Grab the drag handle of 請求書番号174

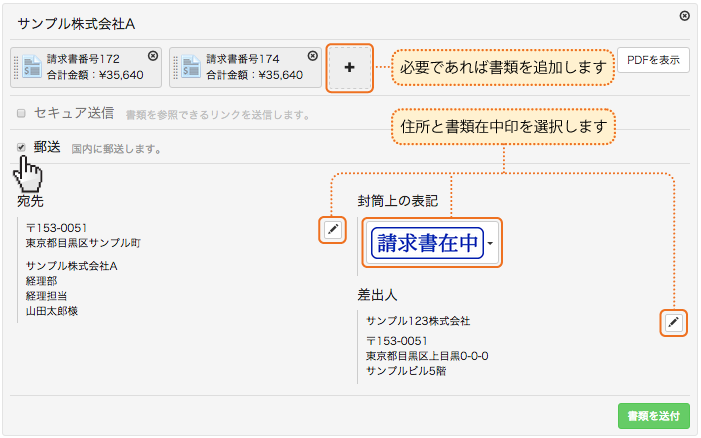(x=176, y=67)
